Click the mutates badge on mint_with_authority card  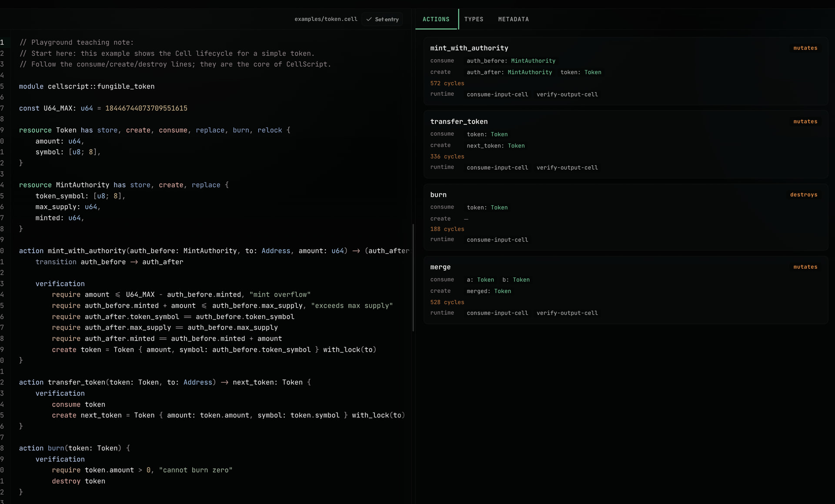(805, 48)
